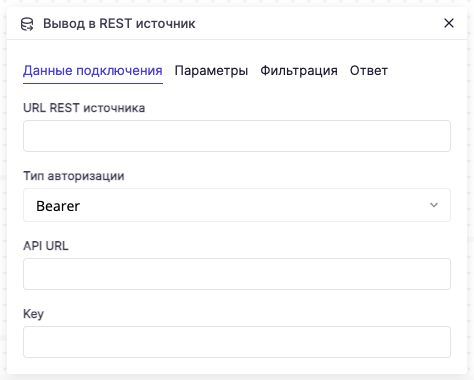Click the API URL label text
This screenshot has height=380, width=474.
pos(46,246)
